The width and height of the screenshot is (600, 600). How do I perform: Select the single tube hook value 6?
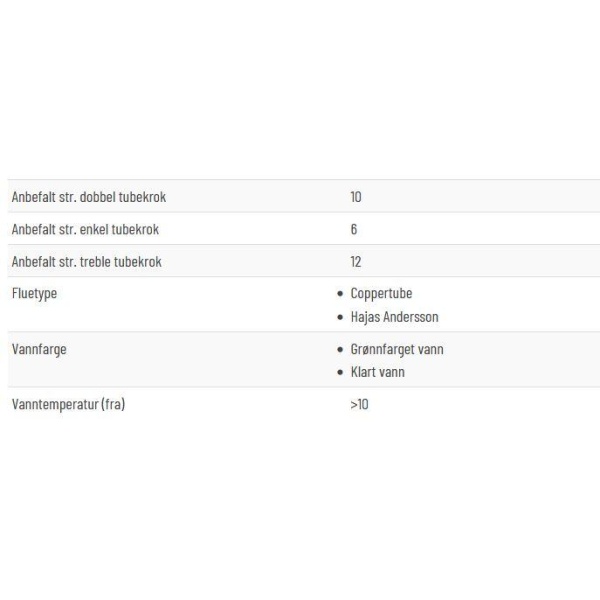(354, 229)
